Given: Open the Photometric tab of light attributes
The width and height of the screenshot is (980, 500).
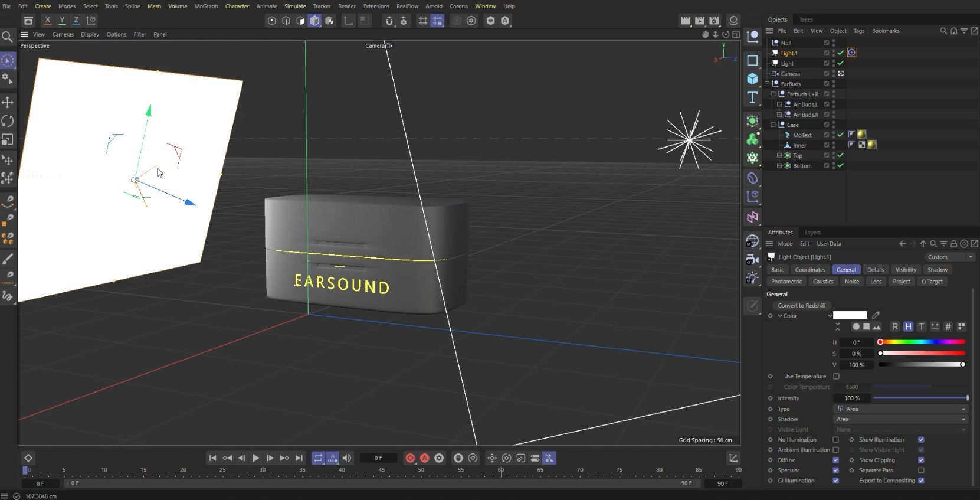Looking at the screenshot, I should [x=786, y=282].
